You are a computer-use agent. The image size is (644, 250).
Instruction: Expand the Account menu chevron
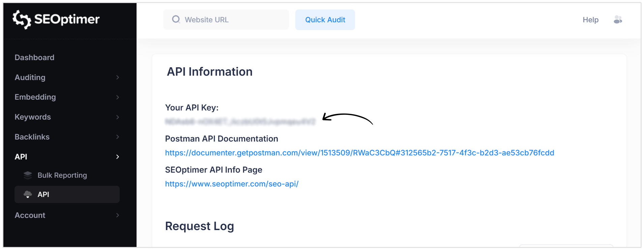pos(117,215)
